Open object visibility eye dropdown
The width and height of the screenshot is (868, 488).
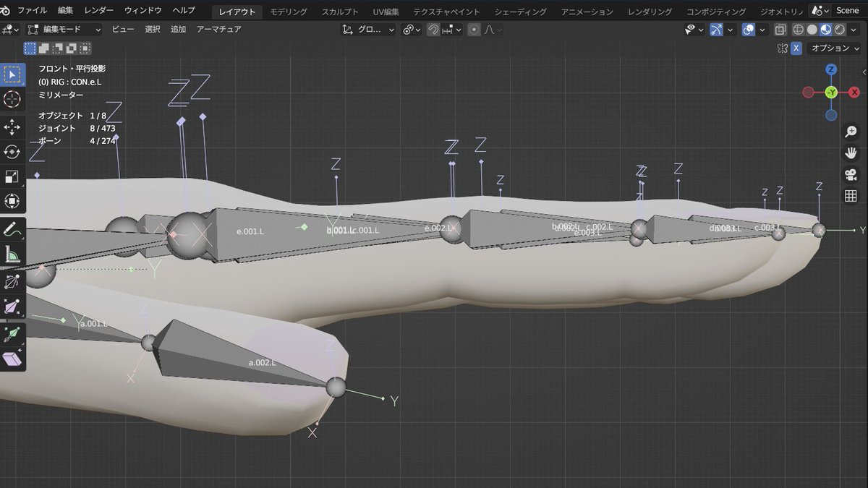click(694, 30)
